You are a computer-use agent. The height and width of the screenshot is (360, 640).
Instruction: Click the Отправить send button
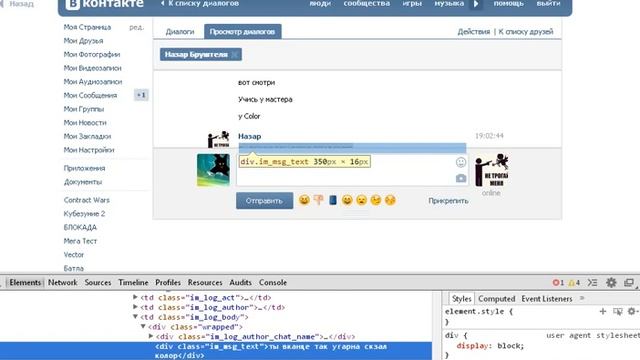[x=264, y=200]
